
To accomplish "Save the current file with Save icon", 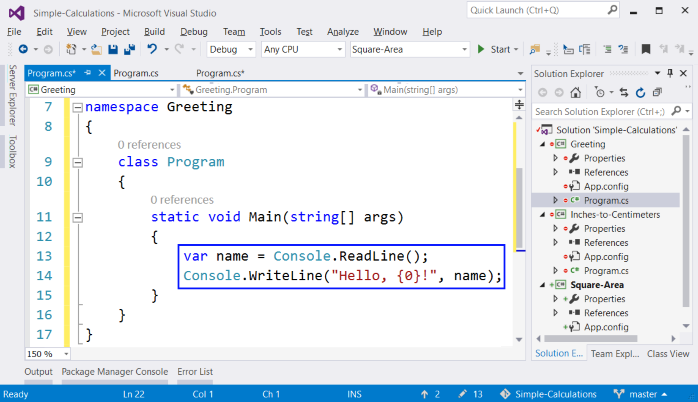I will click(x=113, y=49).
